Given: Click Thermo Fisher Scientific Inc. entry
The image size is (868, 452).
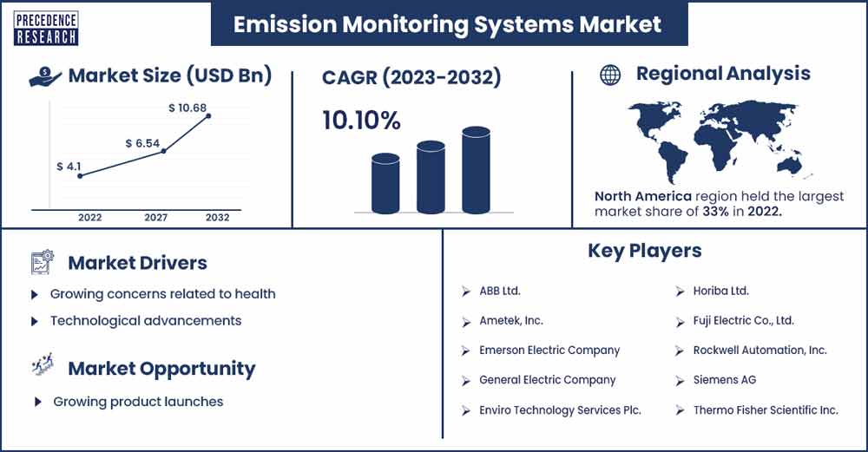Looking at the screenshot, I should (766, 410).
